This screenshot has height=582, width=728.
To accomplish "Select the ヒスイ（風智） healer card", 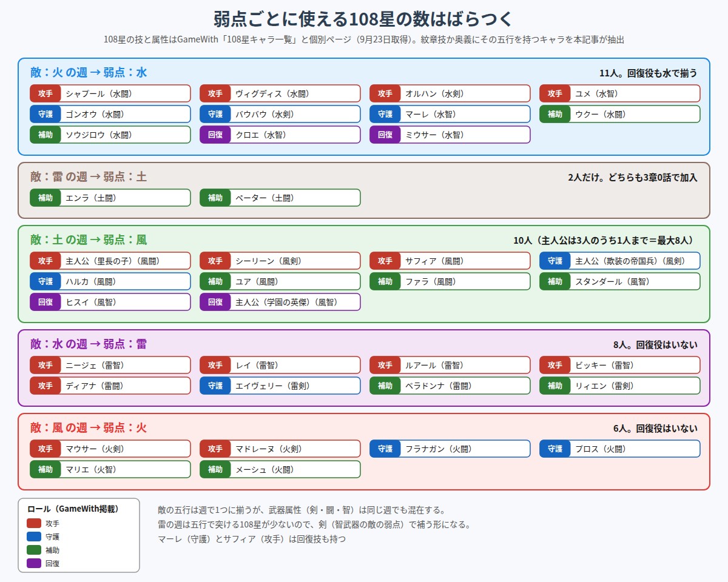I will click(110, 302).
